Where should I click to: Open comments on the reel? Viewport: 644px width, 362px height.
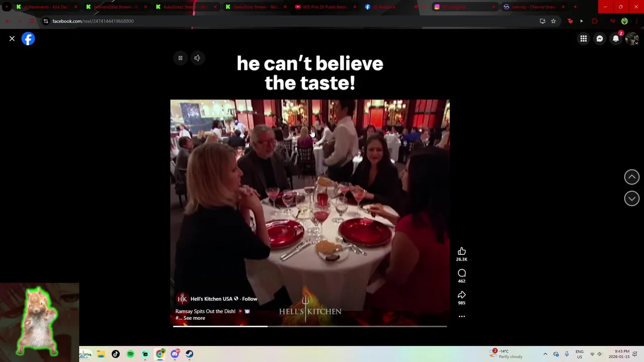[462, 273]
